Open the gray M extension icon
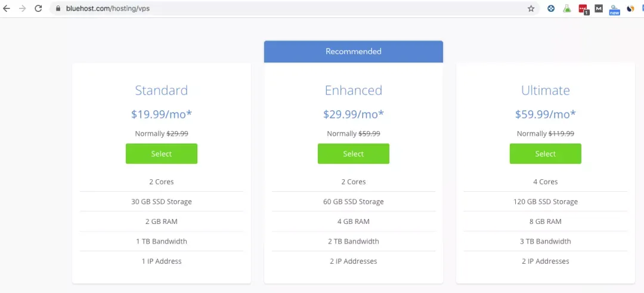Screen dimensions: 644x293 (x=599, y=8)
